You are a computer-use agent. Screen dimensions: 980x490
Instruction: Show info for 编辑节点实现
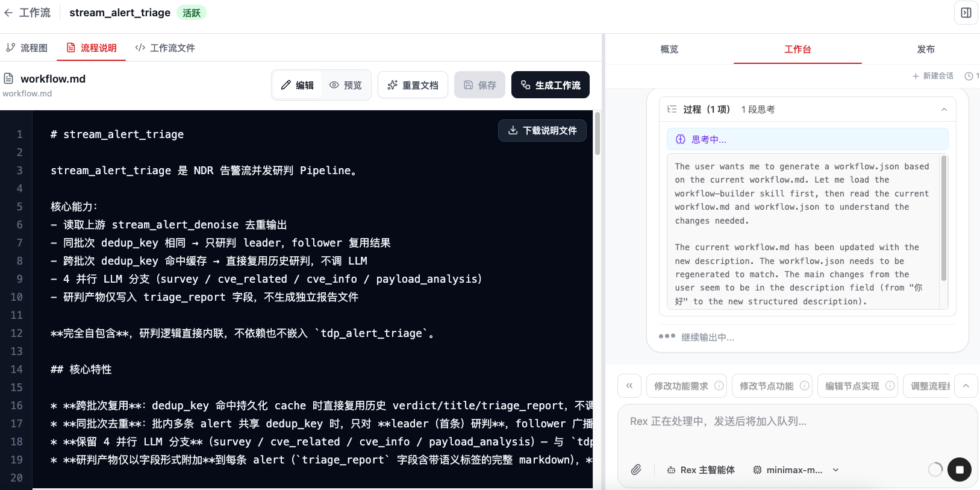pyautogui.click(x=890, y=386)
